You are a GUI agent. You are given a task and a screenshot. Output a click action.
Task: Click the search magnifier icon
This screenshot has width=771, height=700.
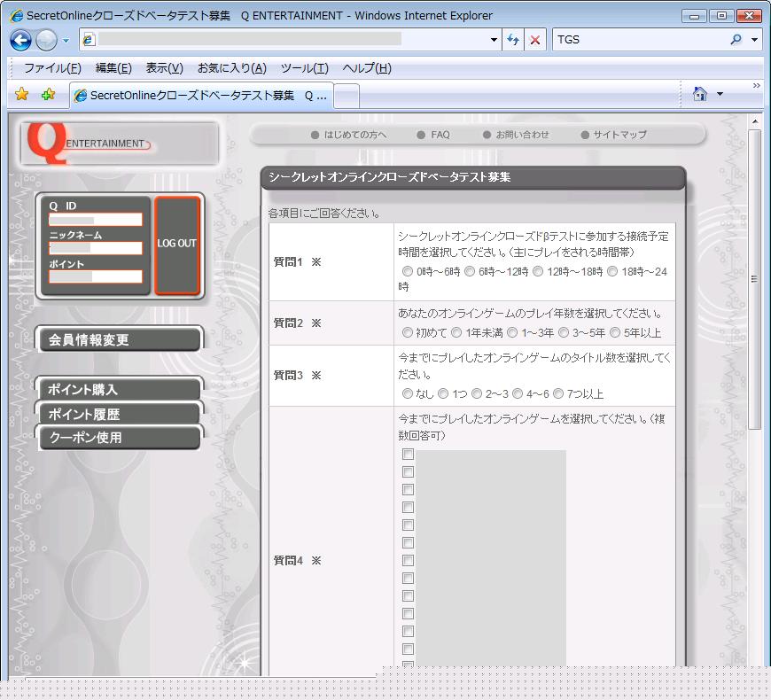click(736, 40)
